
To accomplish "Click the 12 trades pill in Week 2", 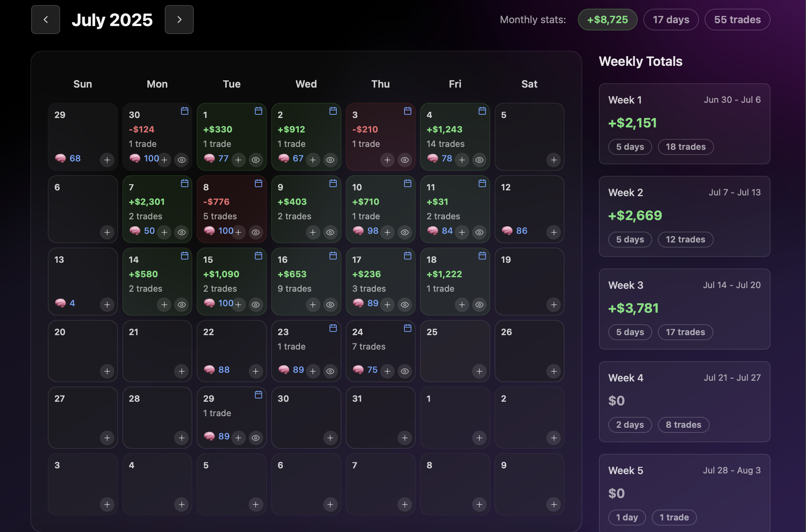I will (x=685, y=240).
